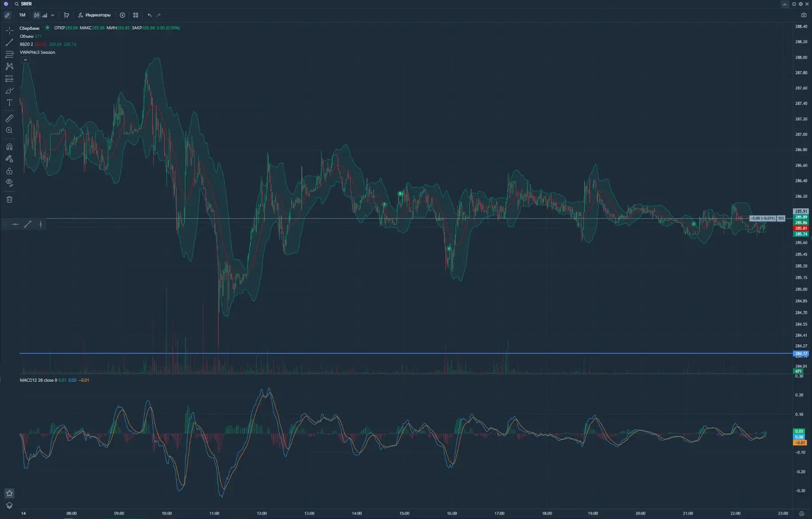Expand the chart type dropdown arrow
Viewport: 812px width, 519px height.
(53, 15)
